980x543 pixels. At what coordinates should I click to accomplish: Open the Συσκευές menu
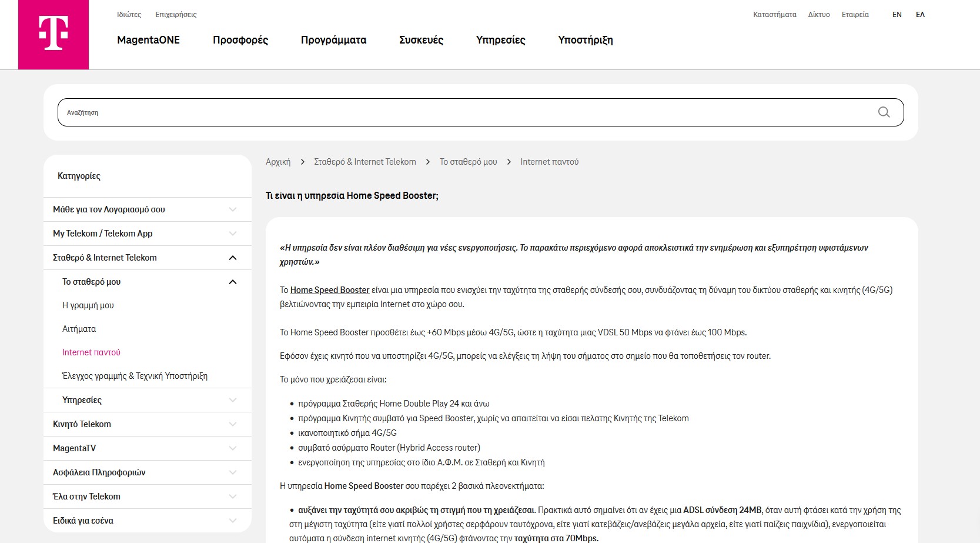click(x=421, y=40)
